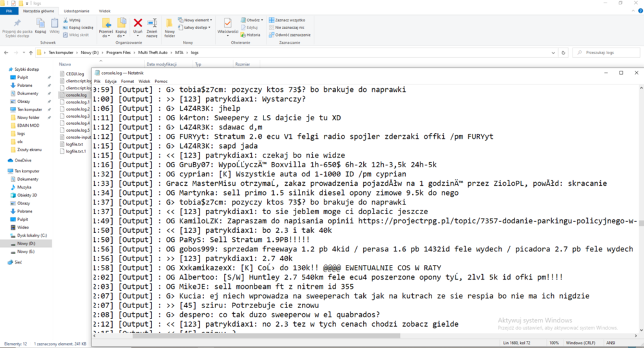
Task: Refresh the logs folder view
Action: pos(563,53)
